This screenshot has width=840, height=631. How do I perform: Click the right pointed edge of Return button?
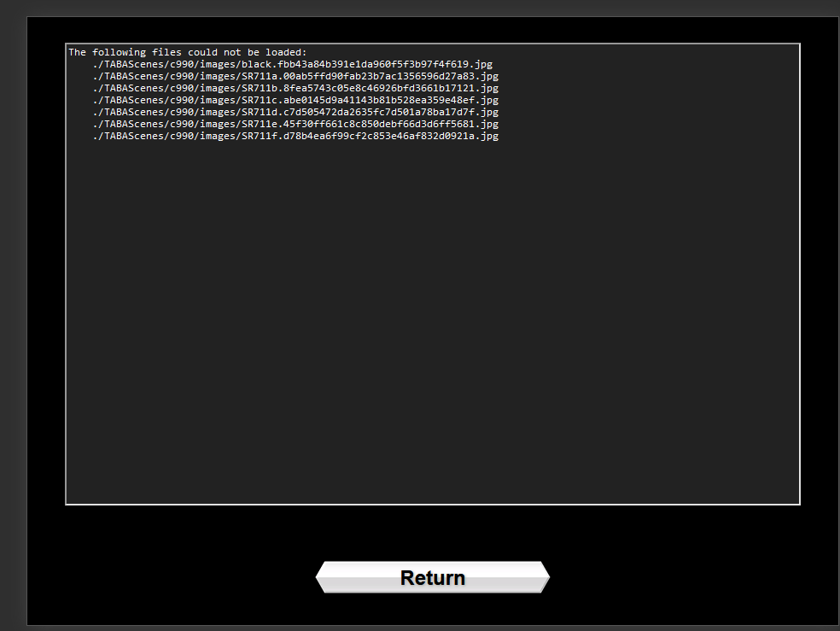coord(544,578)
